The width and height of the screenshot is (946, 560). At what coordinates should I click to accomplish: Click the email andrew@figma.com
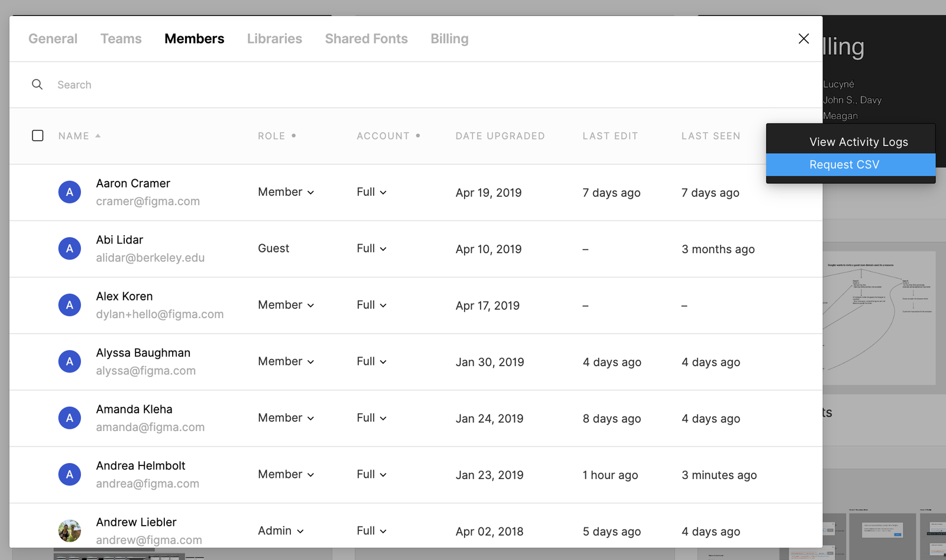pyautogui.click(x=149, y=540)
